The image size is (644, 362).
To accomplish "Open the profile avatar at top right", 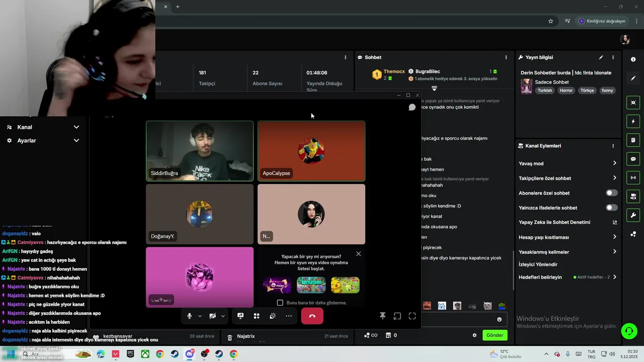I will click(x=625, y=40).
